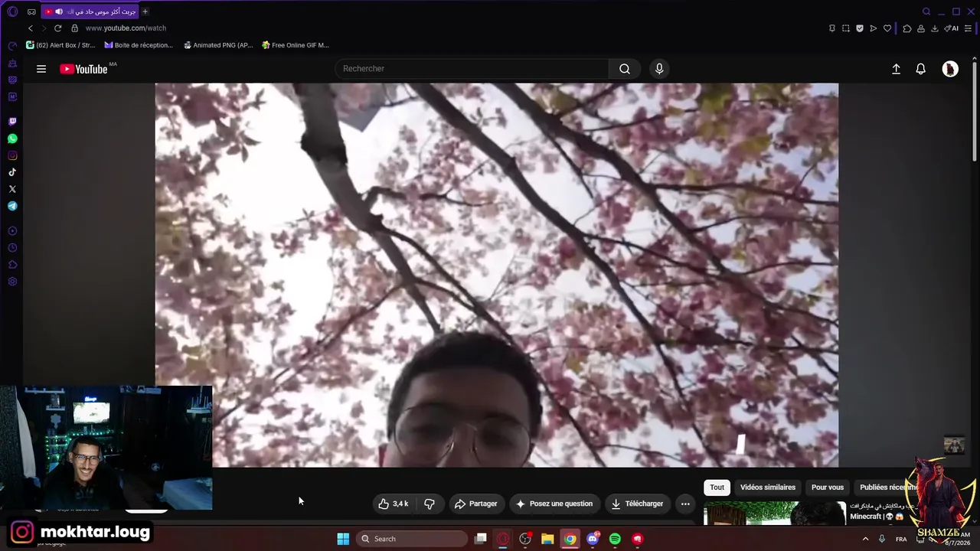980x551 pixels.
Task: Mute the tab via speaker icon
Action: [59, 11]
